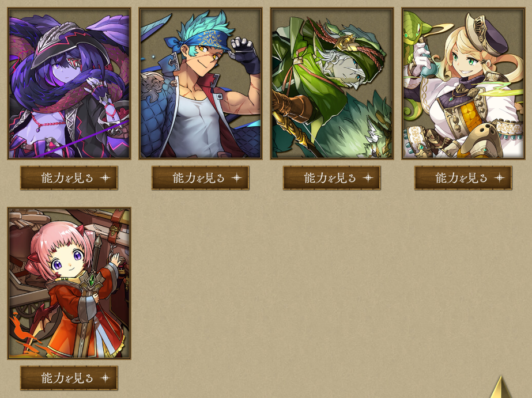The image size is (532, 398).
Task: Jump to top with golden arrow icon
Action: pos(501,387)
